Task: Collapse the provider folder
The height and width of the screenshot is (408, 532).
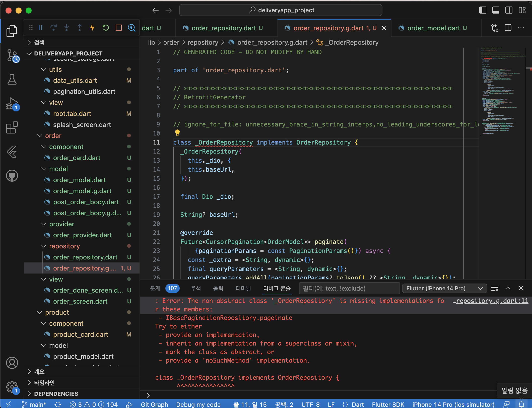Action: tap(82, 224)
